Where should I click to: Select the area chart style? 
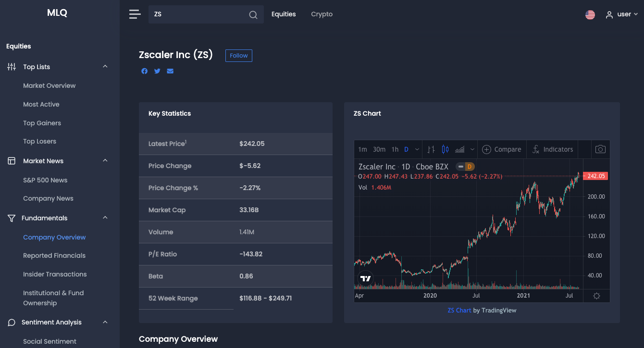[x=459, y=149]
